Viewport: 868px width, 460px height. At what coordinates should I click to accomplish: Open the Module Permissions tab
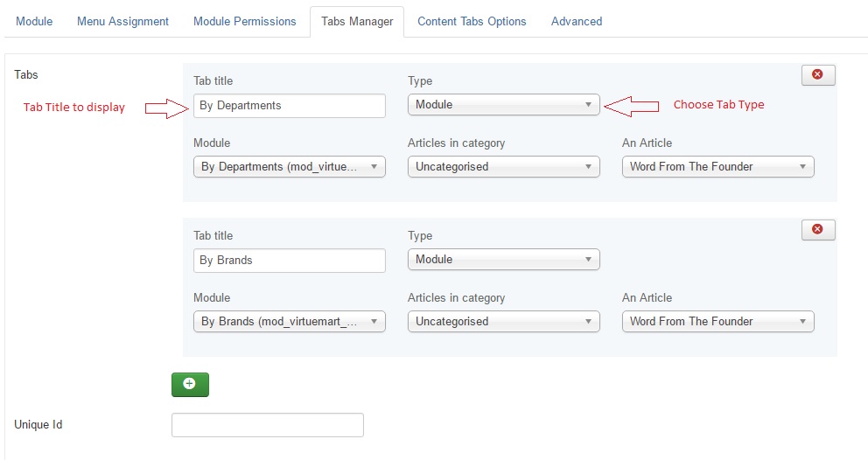click(245, 21)
